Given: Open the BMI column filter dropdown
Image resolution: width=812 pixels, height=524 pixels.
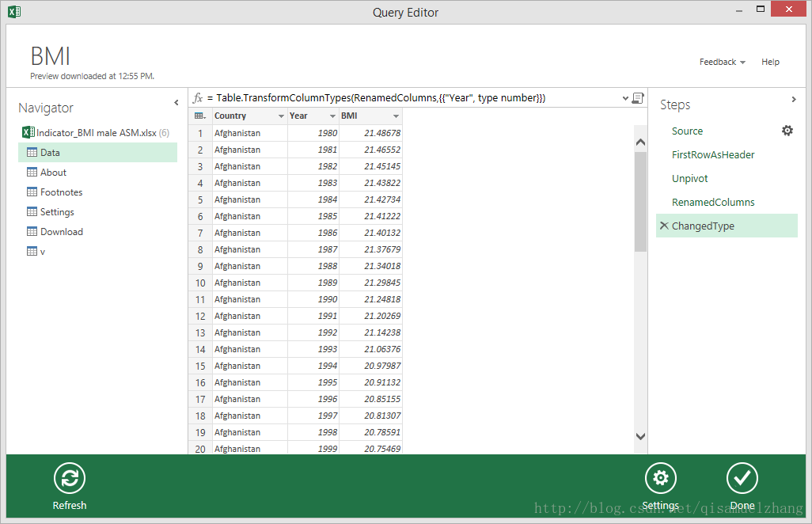Looking at the screenshot, I should [396, 116].
